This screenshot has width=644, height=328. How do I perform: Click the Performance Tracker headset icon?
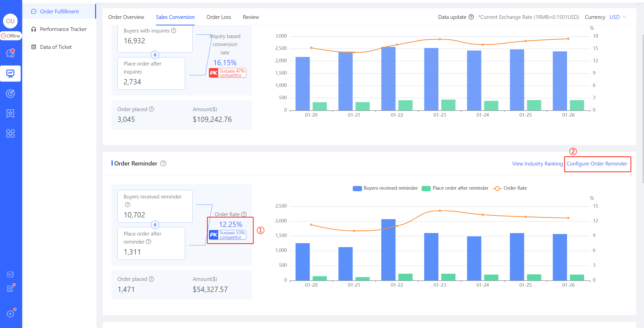pyautogui.click(x=34, y=29)
